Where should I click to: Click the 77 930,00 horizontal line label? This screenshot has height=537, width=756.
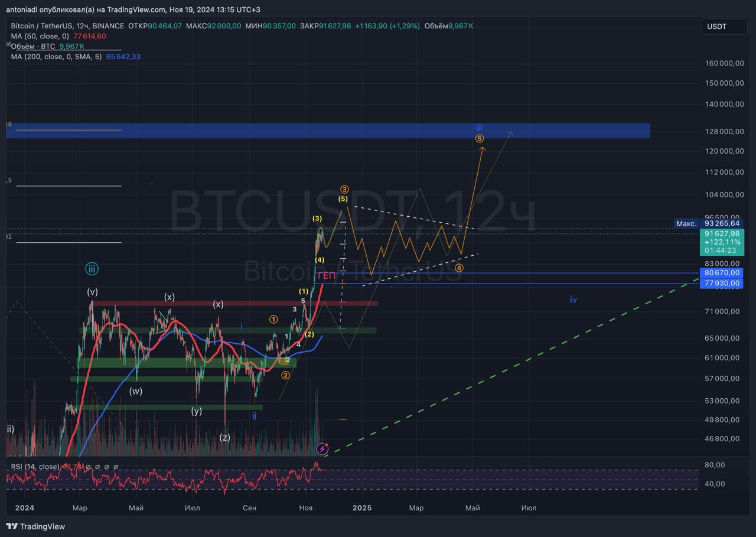click(722, 284)
